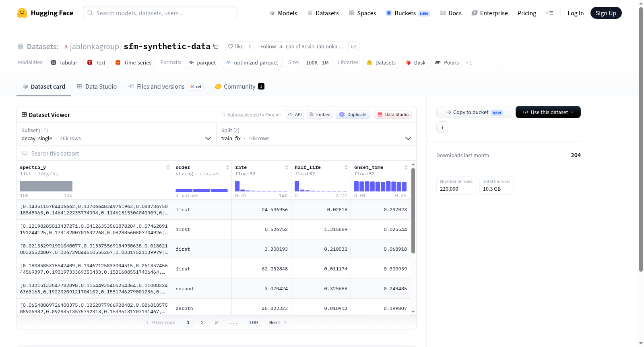Jump to page 3 of the table
Viewport: 644px width, 347px height.
pos(217,322)
